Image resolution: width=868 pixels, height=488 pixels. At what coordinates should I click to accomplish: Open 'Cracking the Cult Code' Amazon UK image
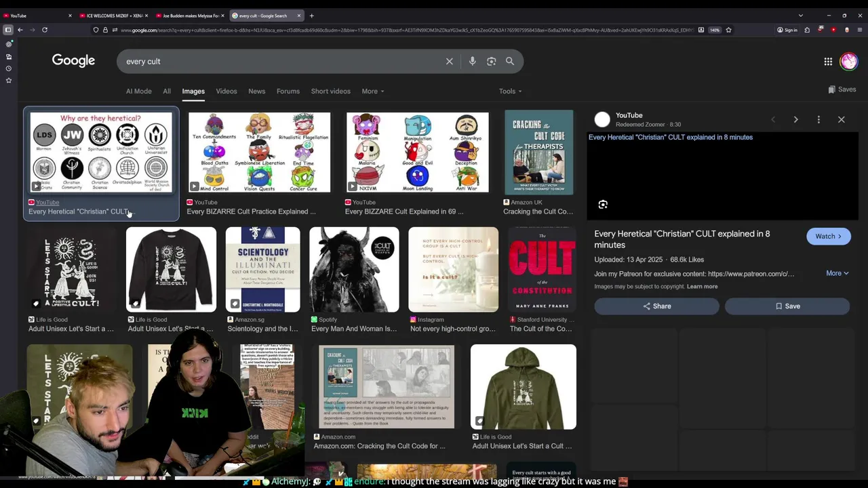click(x=539, y=152)
